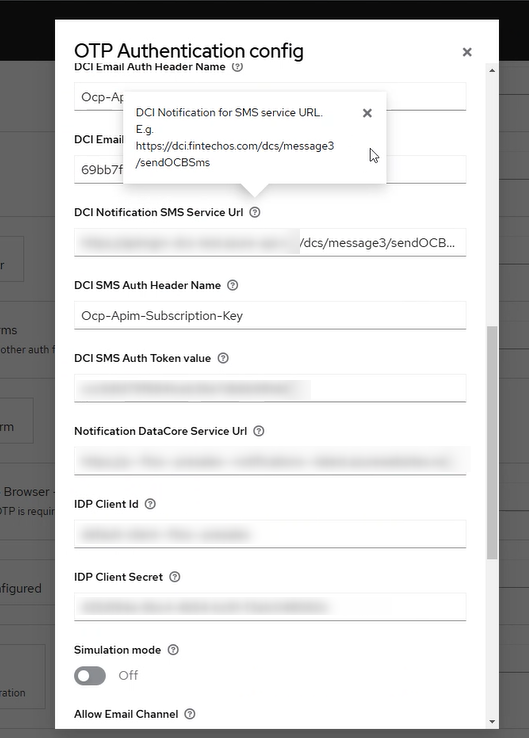Show help for Allow Email Channel

pos(190,714)
